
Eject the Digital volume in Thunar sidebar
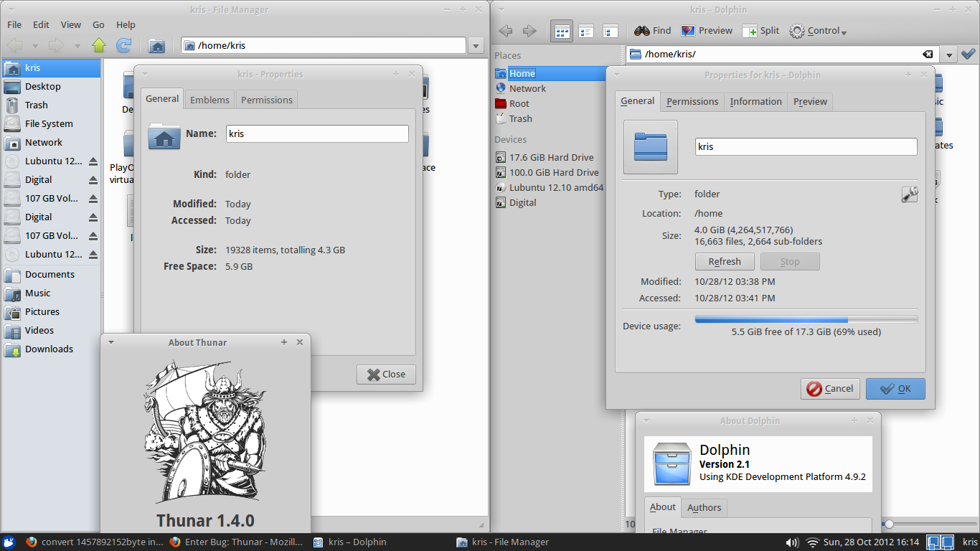pos(93,180)
